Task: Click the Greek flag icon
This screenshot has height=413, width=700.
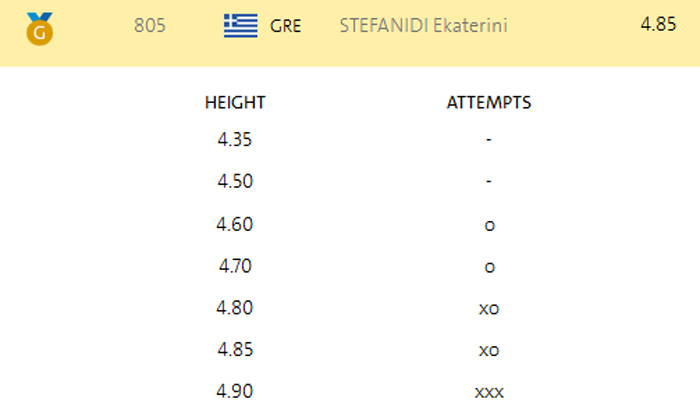Action: pos(240,25)
